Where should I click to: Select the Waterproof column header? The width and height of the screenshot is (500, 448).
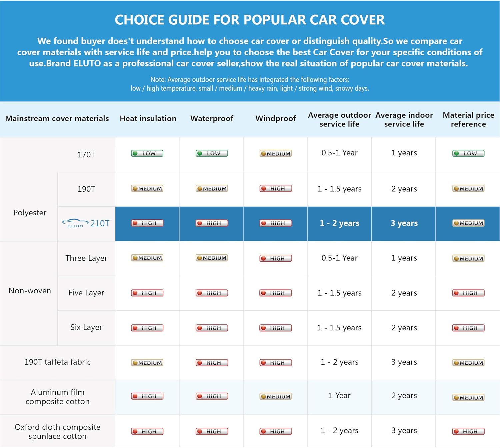pyautogui.click(x=212, y=118)
